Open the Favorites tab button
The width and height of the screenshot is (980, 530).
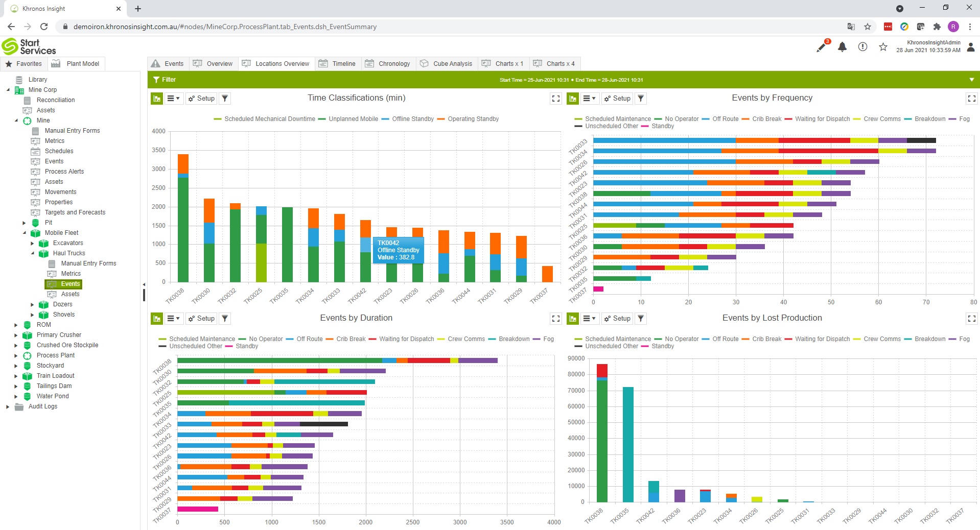(x=24, y=64)
